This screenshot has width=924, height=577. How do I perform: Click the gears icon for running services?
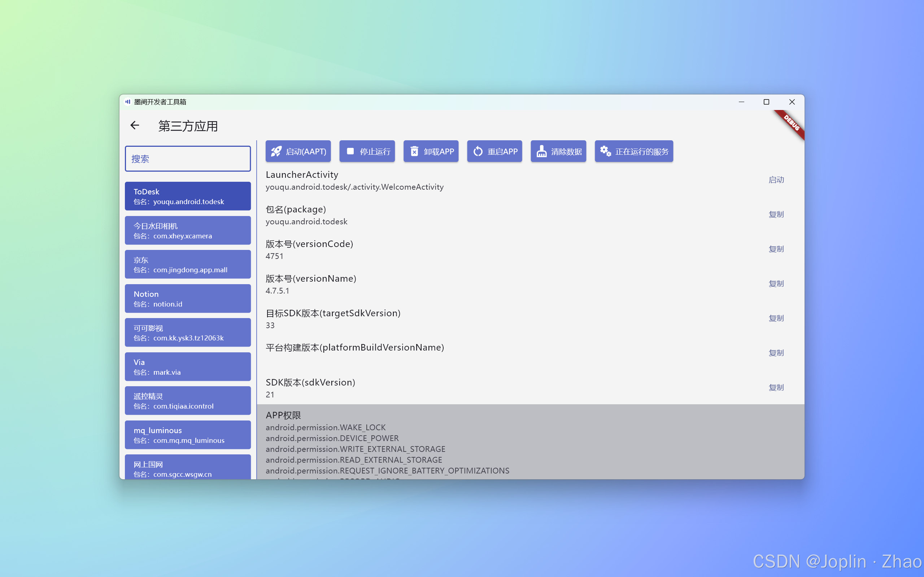click(605, 151)
